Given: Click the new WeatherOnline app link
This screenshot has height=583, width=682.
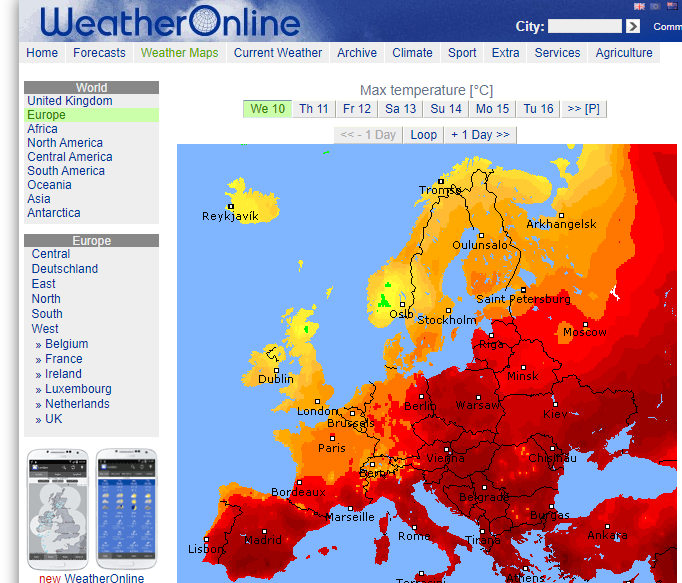Looking at the screenshot, I should [x=91, y=578].
